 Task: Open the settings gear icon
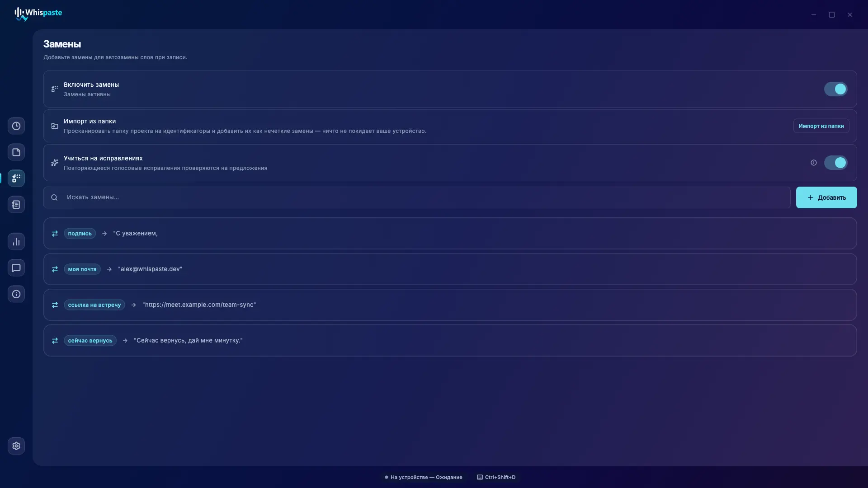click(x=16, y=446)
